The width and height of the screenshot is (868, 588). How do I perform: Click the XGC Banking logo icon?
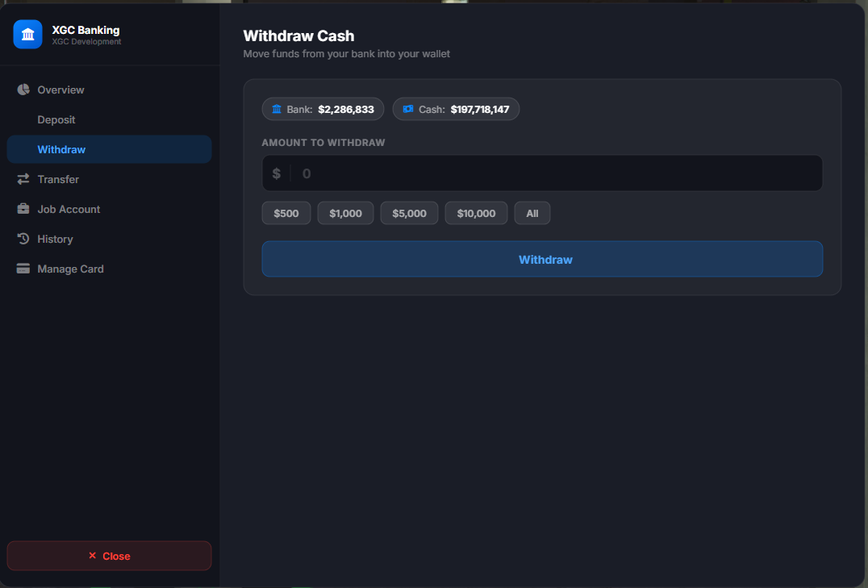pyautogui.click(x=27, y=35)
